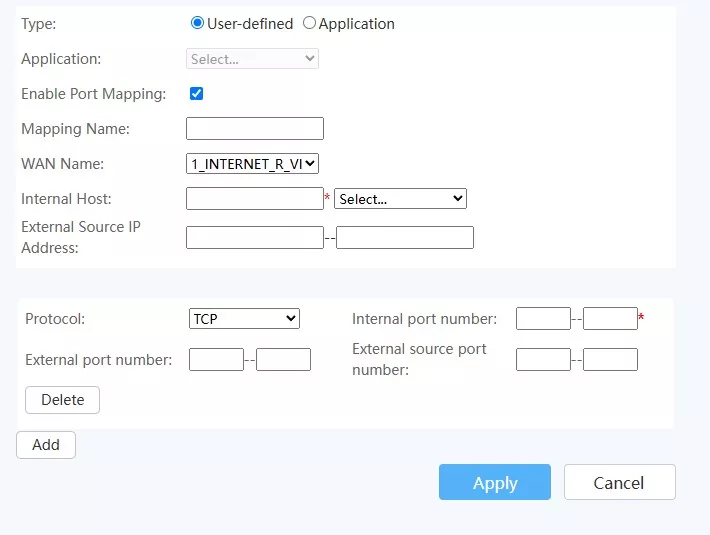Click the External port number end field

tap(283, 359)
